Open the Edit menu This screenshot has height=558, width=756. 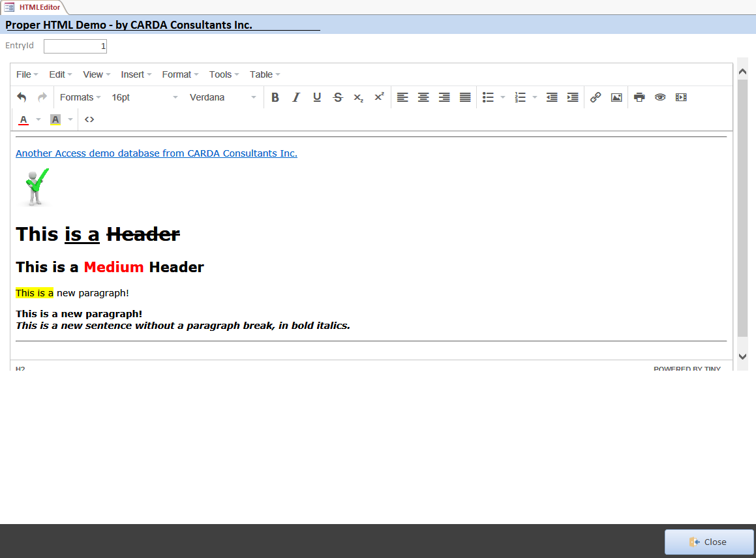60,75
